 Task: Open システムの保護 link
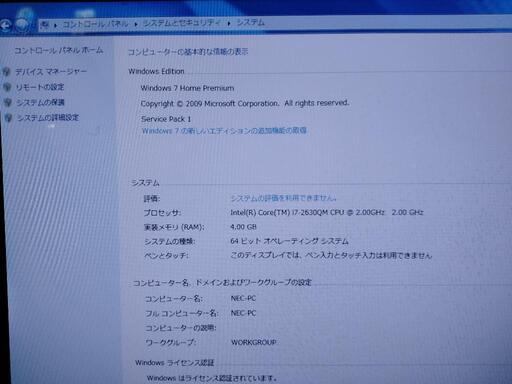(41, 102)
